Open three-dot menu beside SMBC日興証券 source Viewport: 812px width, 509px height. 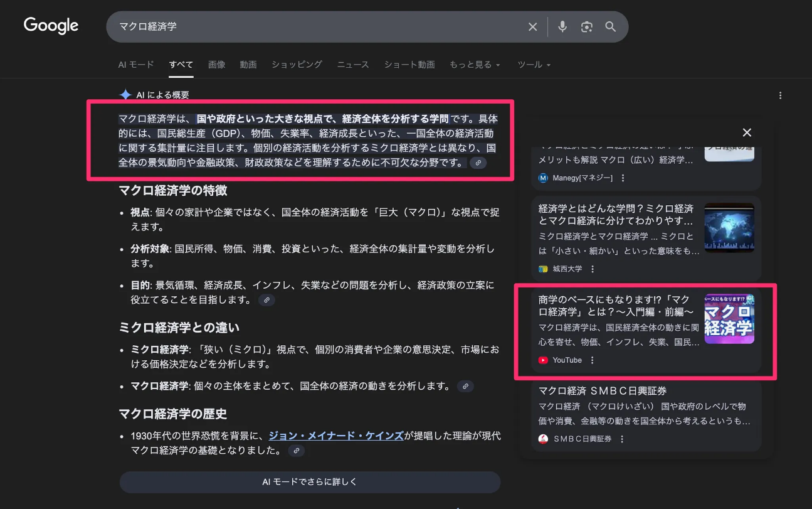pos(621,439)
